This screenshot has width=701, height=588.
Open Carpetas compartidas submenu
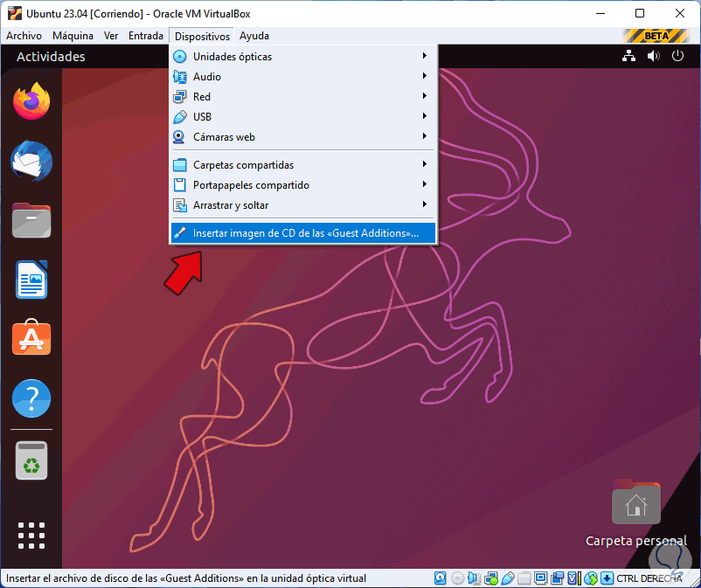(x=302, y=165)
